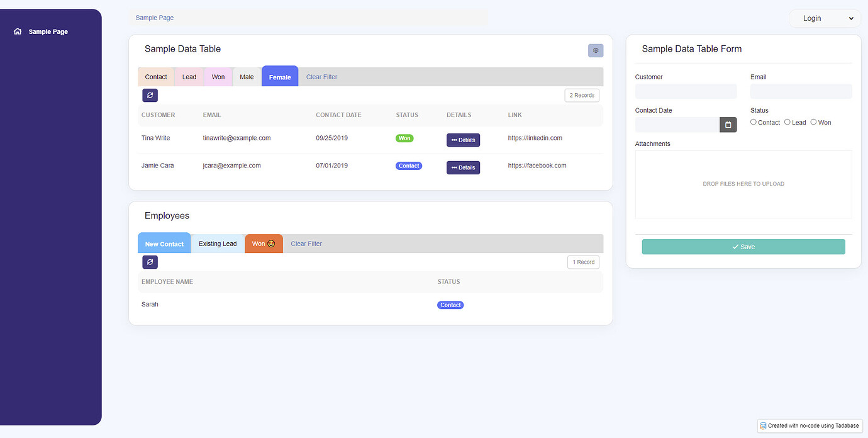Viewport: 868px width, 438px height.
Task: Clear Filter in Sample Data Table
Action: click(x=321, y=77)
